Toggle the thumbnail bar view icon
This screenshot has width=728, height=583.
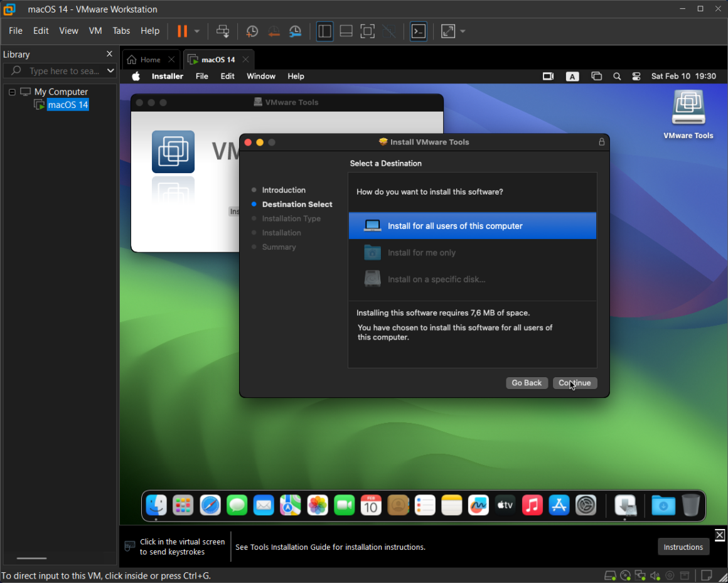tap(346, 31)
